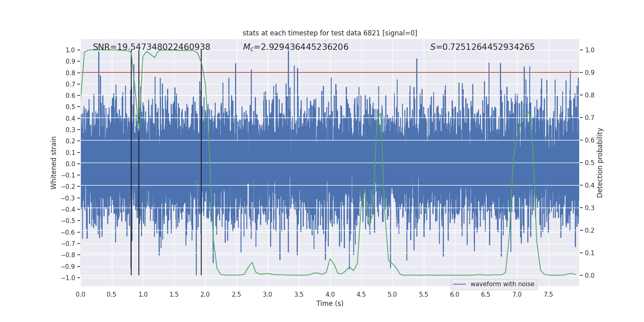Click the whitened strain tick label −0.9
The height and width of the screenshot is (322, 644).
coord(68,266)
